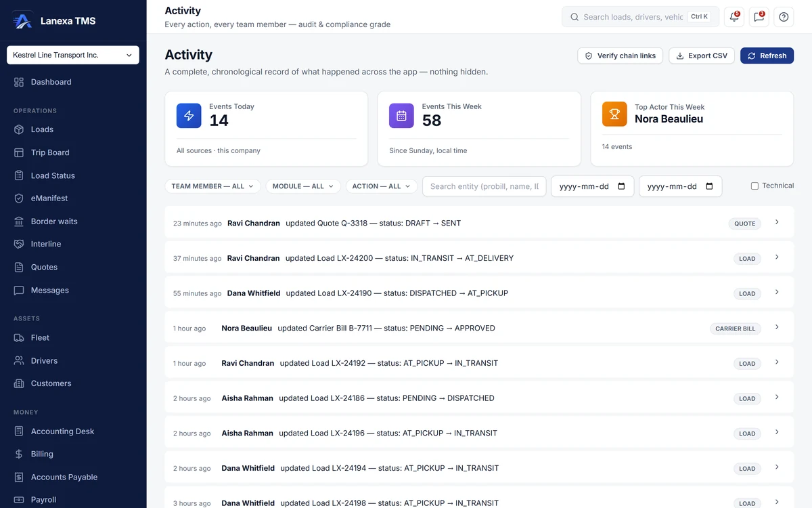Image resolution: width=812 pixels, height=508 pixels.
Task: Click the Export CSV button
Action: [702, 56]
